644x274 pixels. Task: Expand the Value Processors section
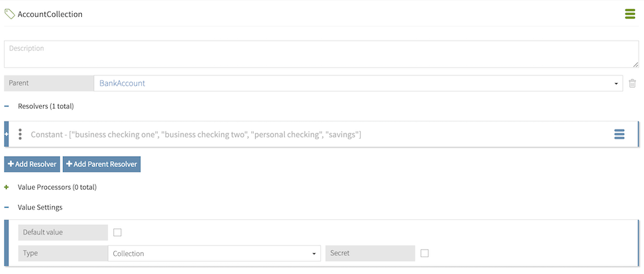[7, 187]
